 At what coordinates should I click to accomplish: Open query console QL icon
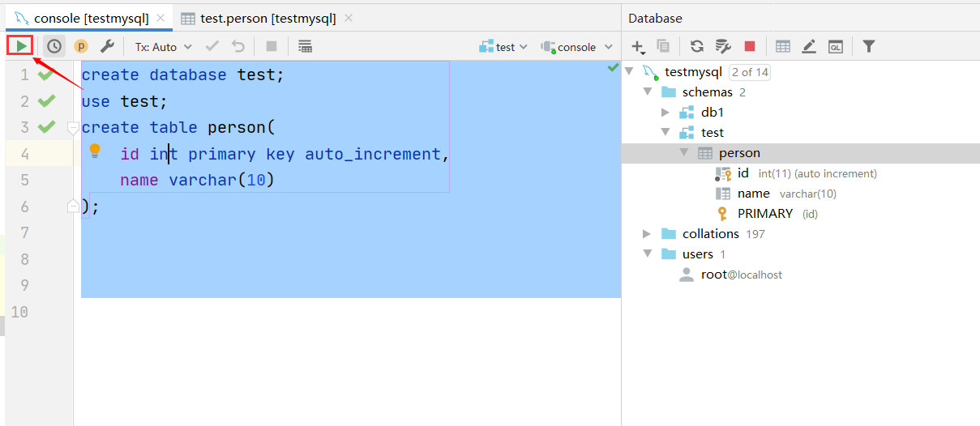coord(835,47)
